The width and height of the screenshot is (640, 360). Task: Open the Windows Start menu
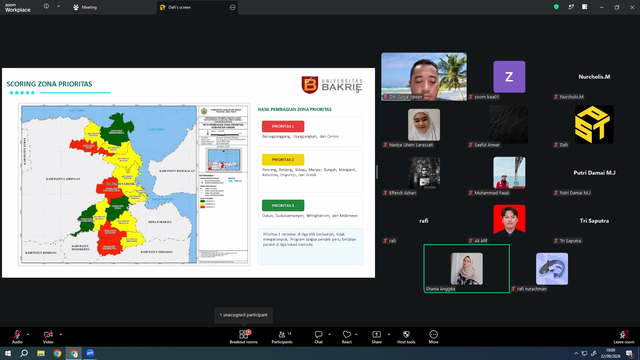pos(8,353)
